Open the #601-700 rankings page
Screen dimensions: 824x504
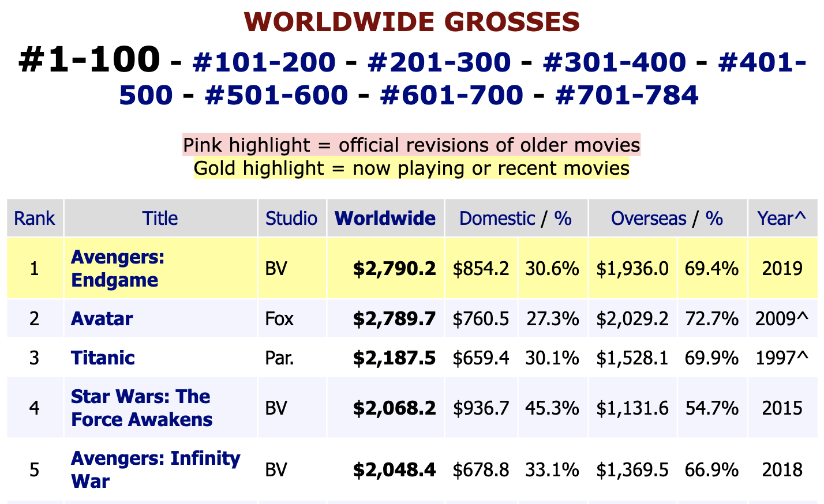tap(452, 95)
